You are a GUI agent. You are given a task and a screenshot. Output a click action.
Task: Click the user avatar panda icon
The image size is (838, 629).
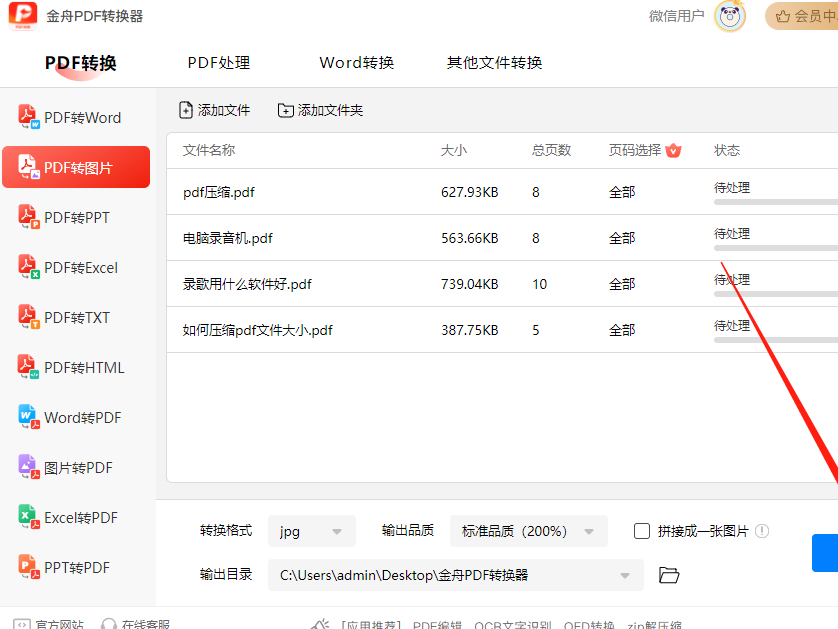coord(730,17)
